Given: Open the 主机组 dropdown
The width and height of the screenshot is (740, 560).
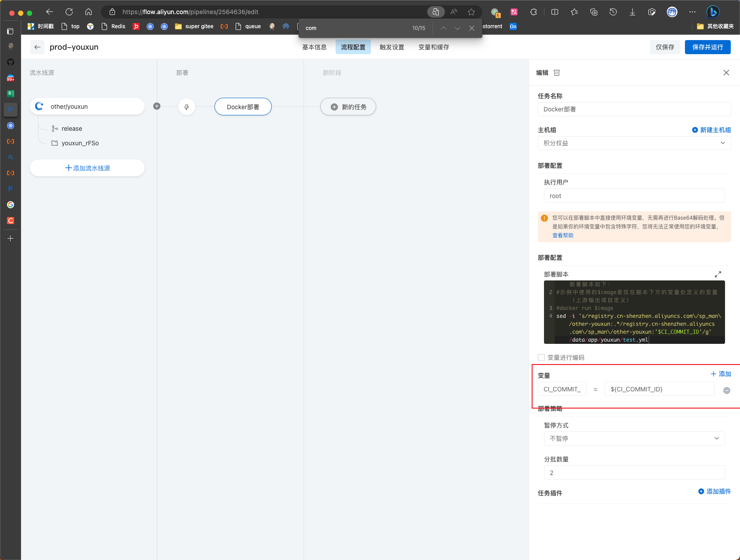Looking at the screenshot, I should click(634, 143).
